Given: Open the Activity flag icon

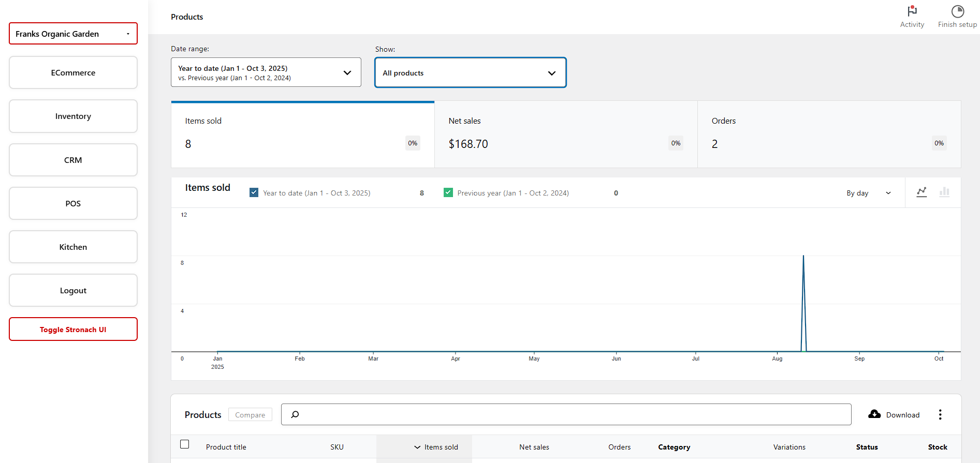Looking at the screenshot, I should pos(912,11).
